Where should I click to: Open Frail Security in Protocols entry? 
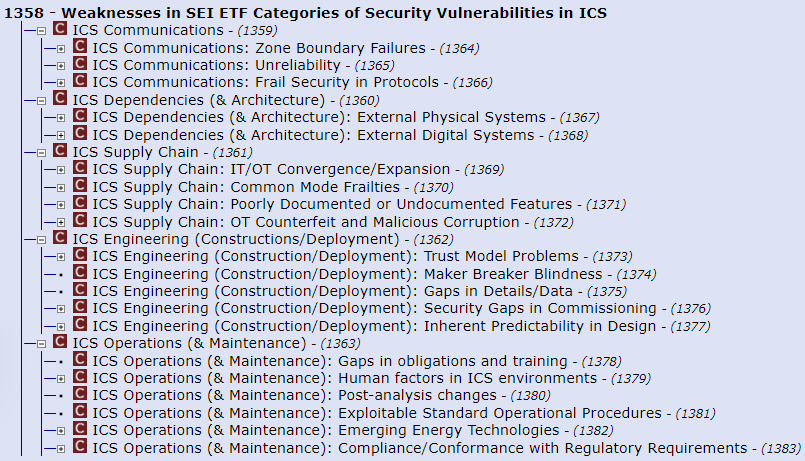pos(265,82)
